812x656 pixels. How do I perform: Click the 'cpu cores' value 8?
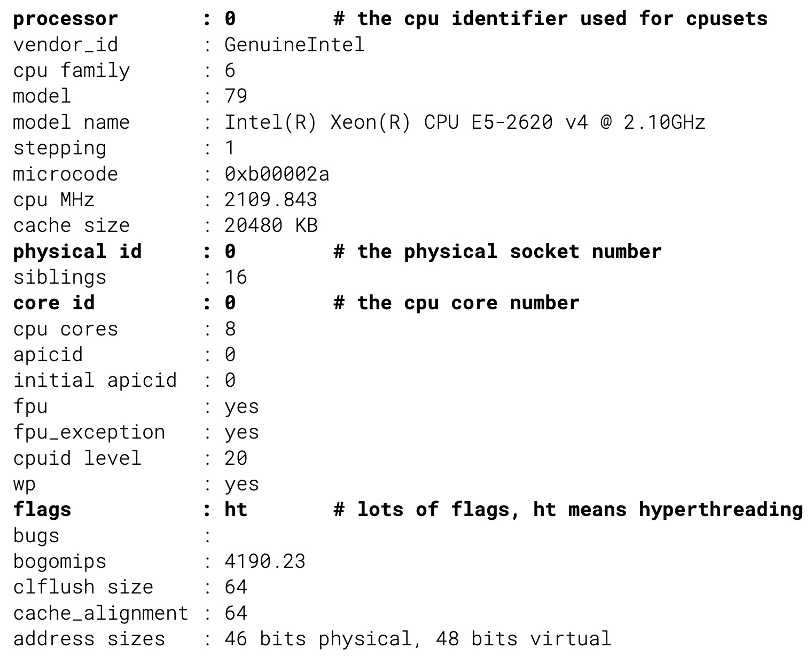point(230,329)
